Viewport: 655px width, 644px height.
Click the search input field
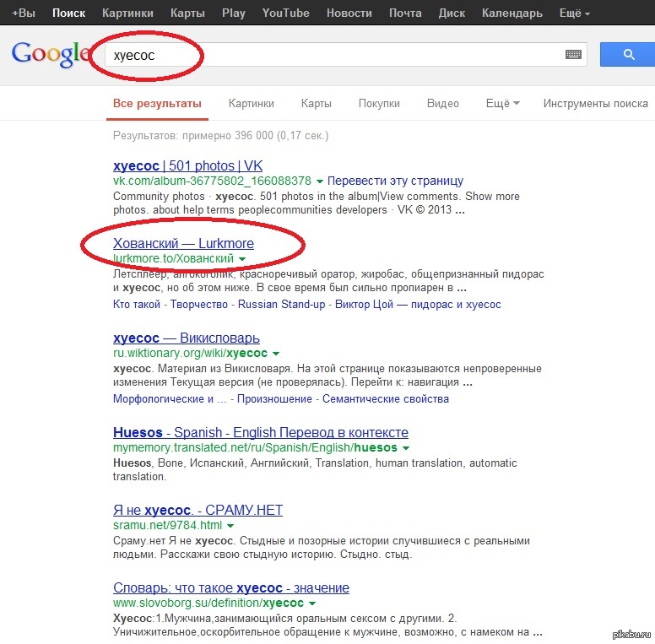pyautogui.click(x=345, y=54)
